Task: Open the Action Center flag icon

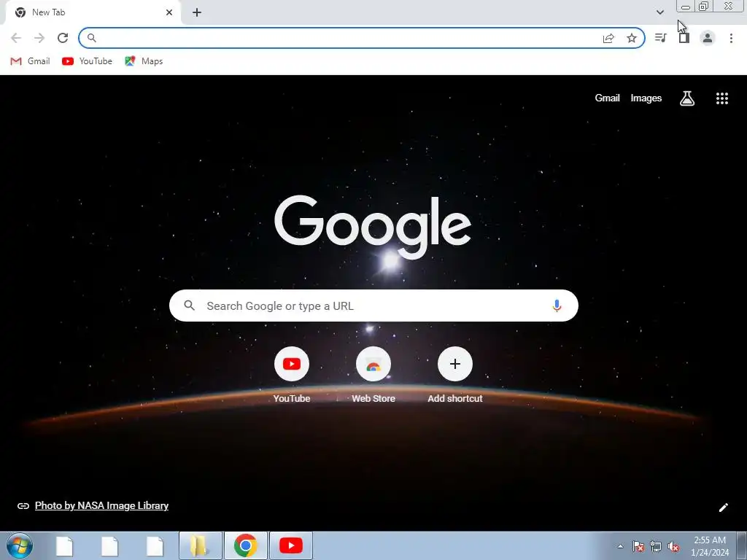Action: coord(638,547)
